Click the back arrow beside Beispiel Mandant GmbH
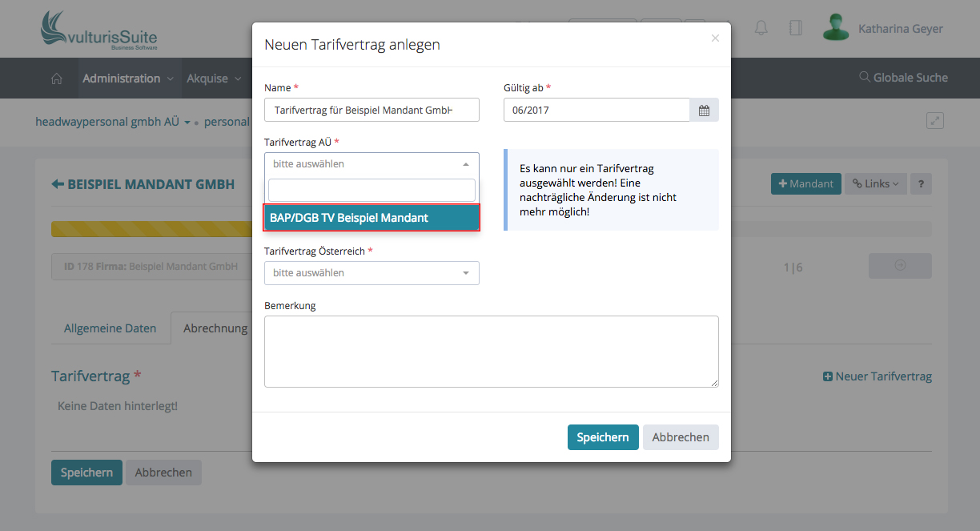 click(x=58, y=184)
